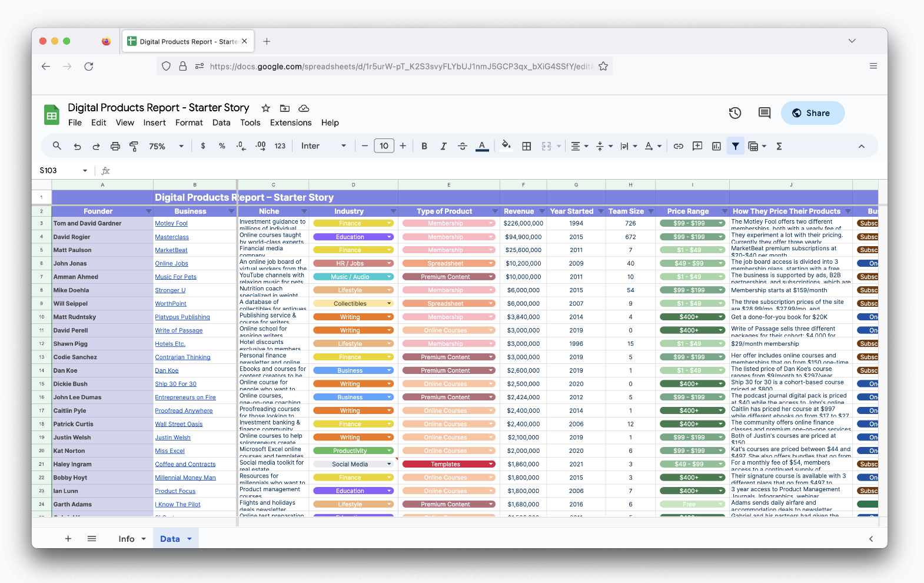
Task: Open the text wrapping dropdown
Action: [x=629, y=146]
